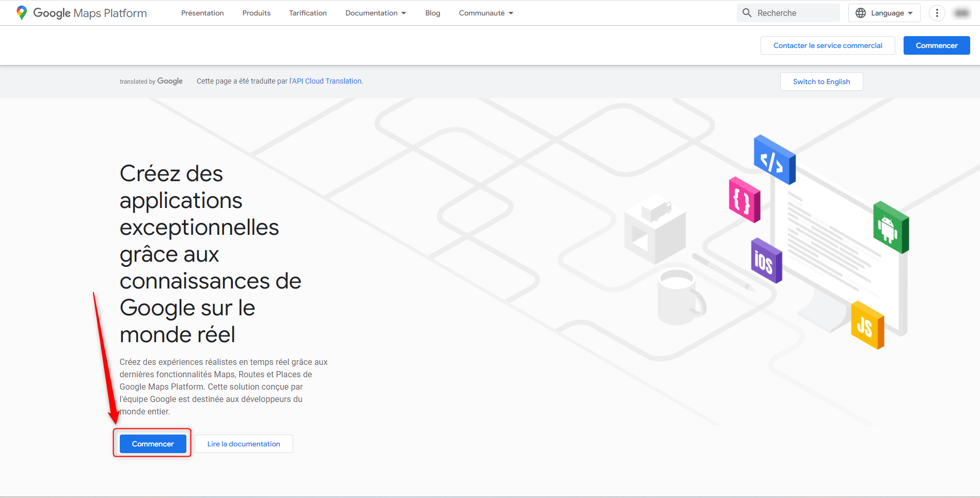Expand the Communauté dropdown menu
Screen dimensions: 980x498
pyautogui.click(x=486, y=13)
